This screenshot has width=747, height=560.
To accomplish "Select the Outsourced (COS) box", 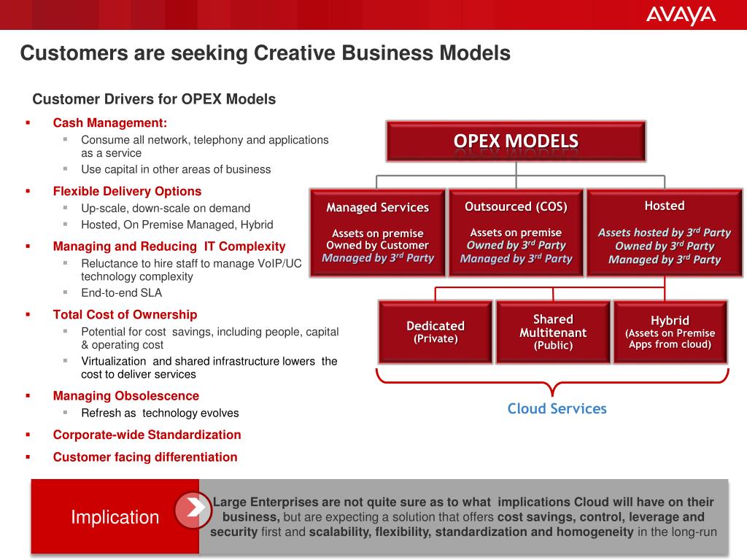I will [516, 233].
